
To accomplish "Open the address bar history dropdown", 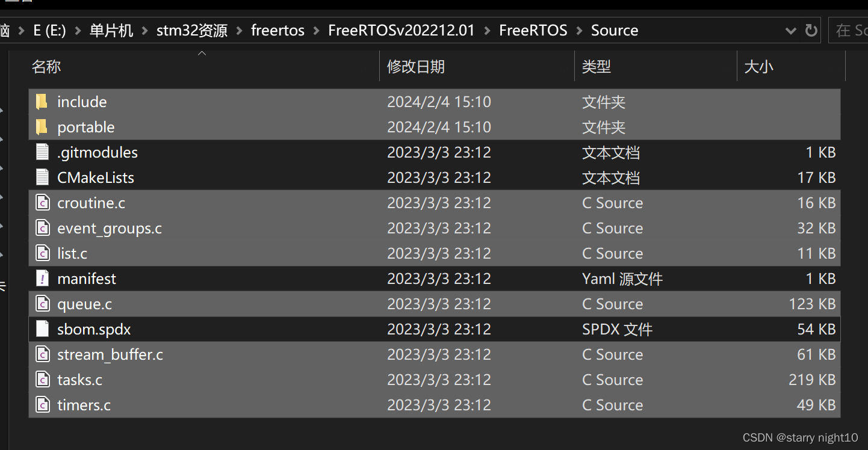I will (790, 30).
